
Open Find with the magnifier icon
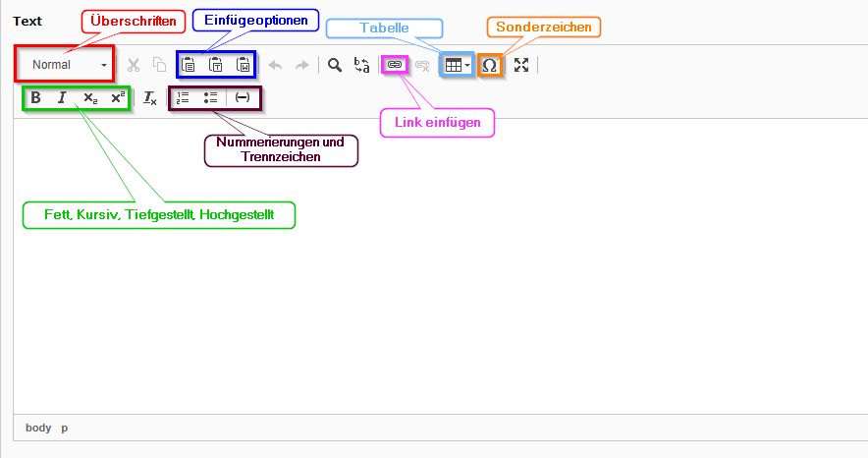click(335, 65)
